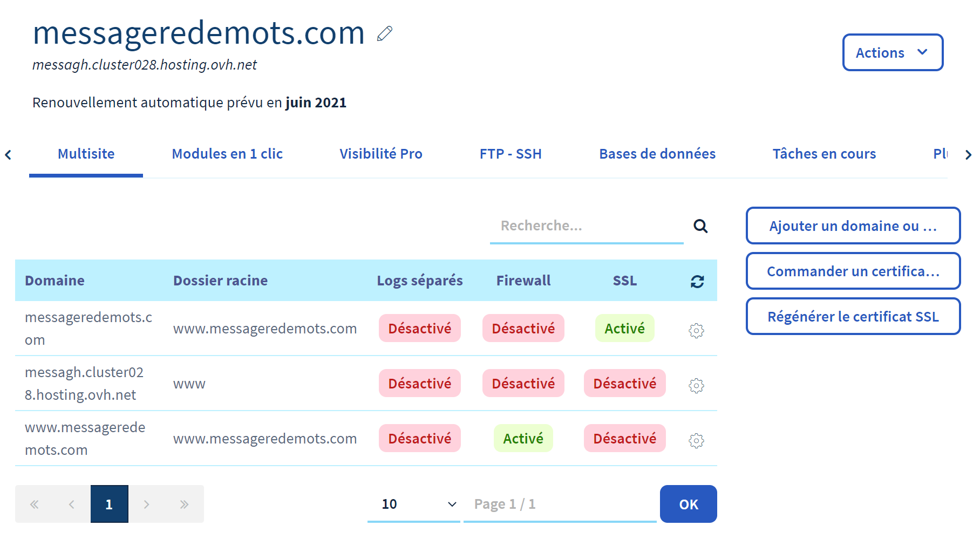Focus the Recherche search field
980x539 pixels.
(x=586, y=226)
